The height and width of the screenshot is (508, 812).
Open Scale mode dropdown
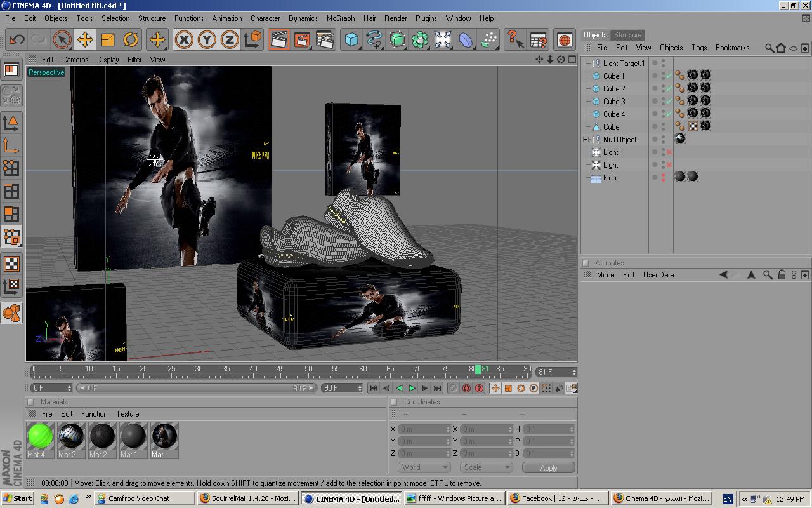tap(487, 467)
